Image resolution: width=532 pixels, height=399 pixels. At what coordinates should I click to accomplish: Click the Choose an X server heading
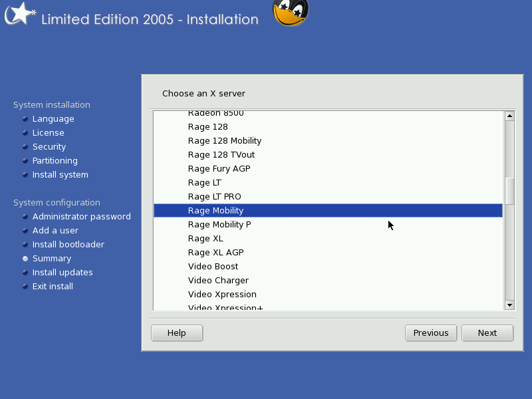[203, 94]
